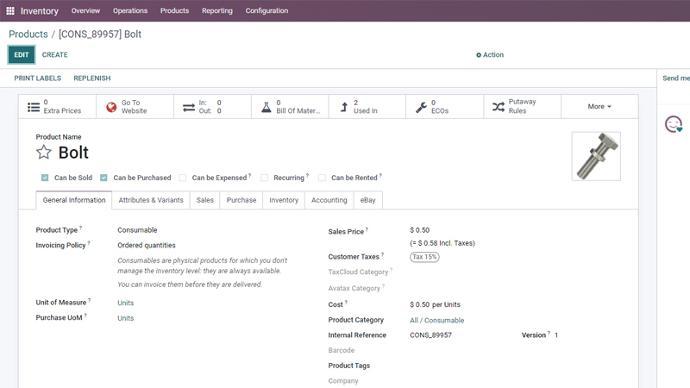Click the Used In up-arrow icon

coord(344,107)
